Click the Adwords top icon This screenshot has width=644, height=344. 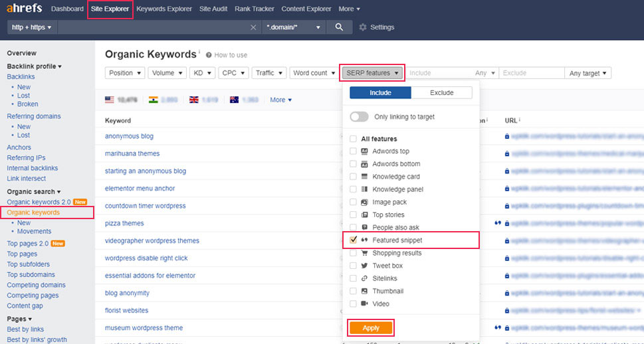[x=364, y=151]
